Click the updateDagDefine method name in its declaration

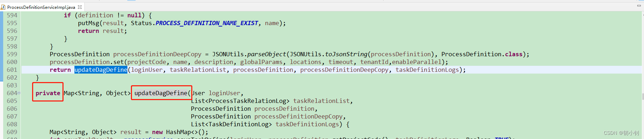tap(161, 93)
